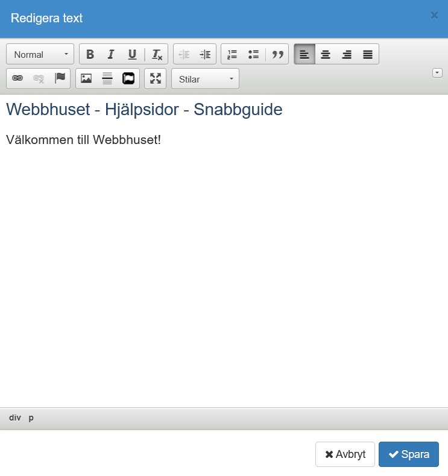Center align the text
This screenshot has width=448, height=476.
(x=326, y=54)
